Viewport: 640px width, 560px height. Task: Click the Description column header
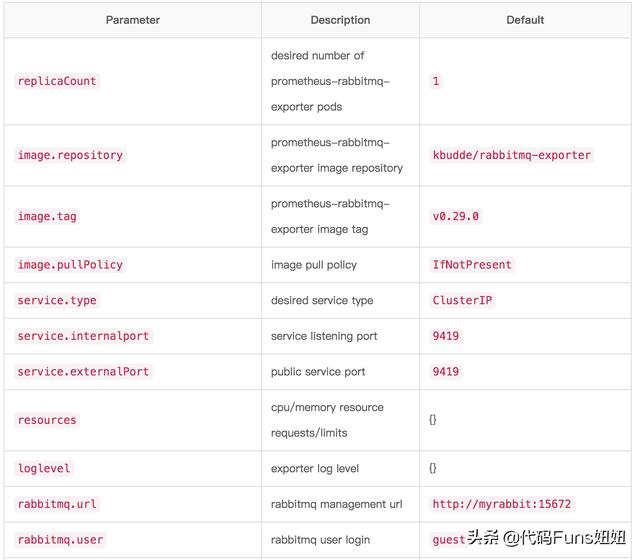[340, 20]
